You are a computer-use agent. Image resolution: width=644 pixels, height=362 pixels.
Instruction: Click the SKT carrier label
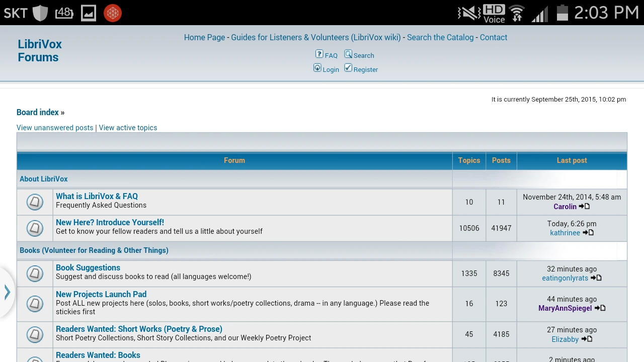point(16,13)
